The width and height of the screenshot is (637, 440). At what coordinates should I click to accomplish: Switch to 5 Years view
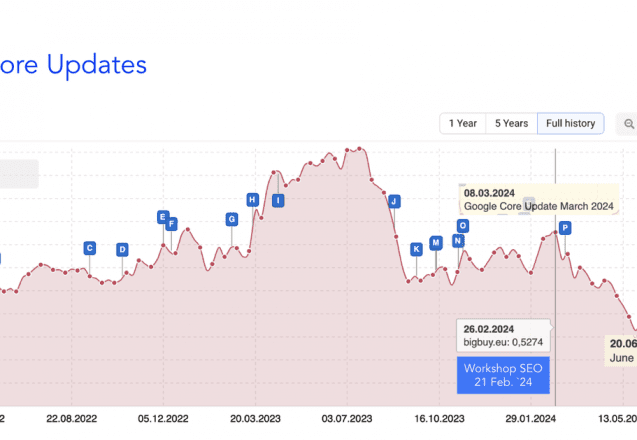511,124
